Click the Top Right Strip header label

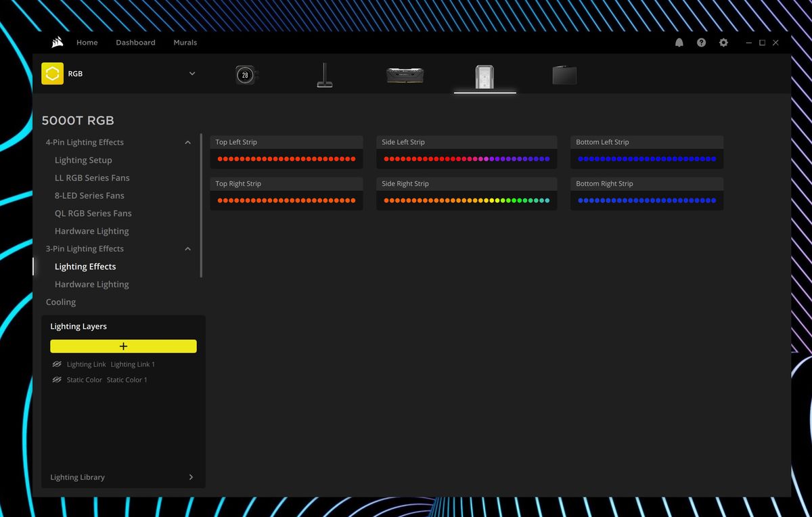tap(238, 183)
